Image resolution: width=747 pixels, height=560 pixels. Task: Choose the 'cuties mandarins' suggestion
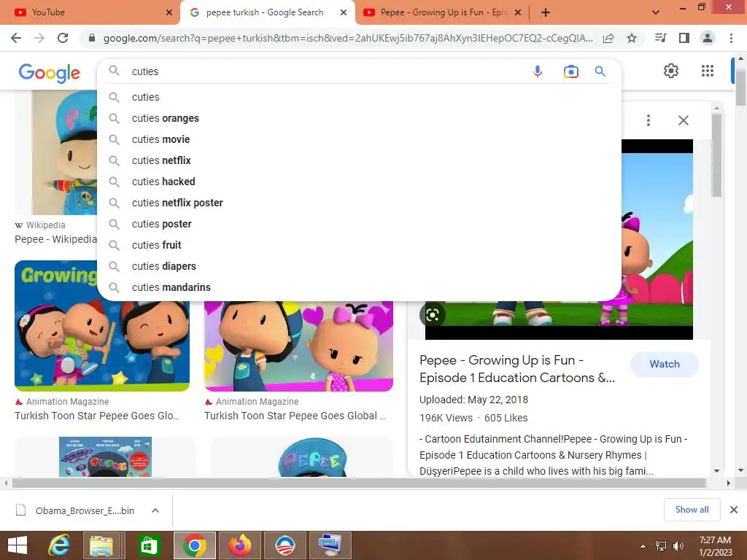(359, 287)
